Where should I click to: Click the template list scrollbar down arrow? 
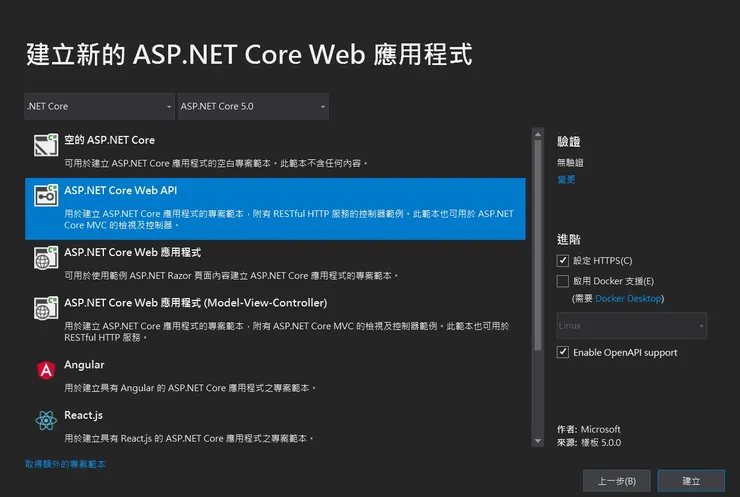tap(537, 440)
